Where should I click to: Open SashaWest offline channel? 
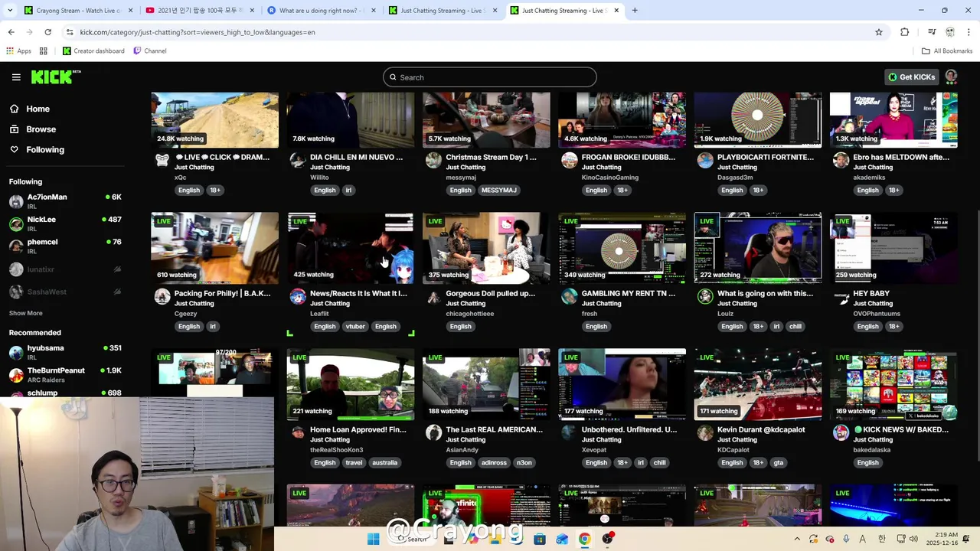65,292
